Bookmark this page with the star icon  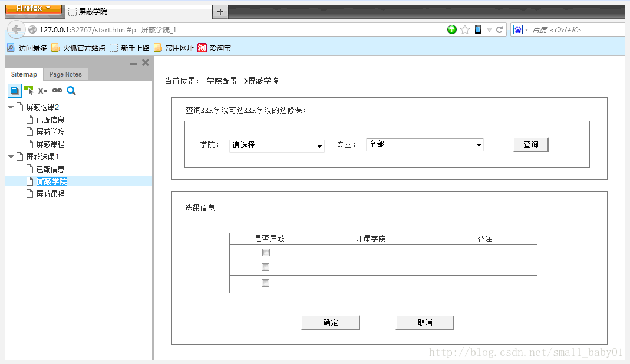pos(465,29)
